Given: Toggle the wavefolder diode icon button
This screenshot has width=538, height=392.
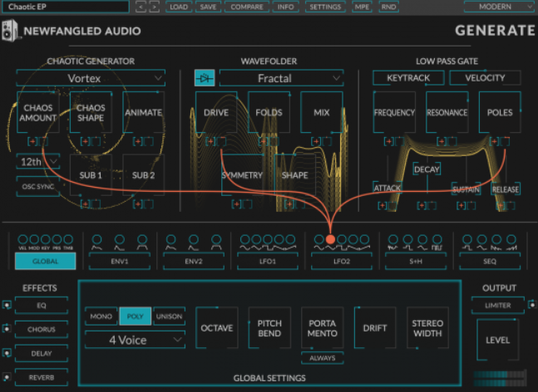Looking at the screenshot, I should pyautogui.click(x=205, y=78).
